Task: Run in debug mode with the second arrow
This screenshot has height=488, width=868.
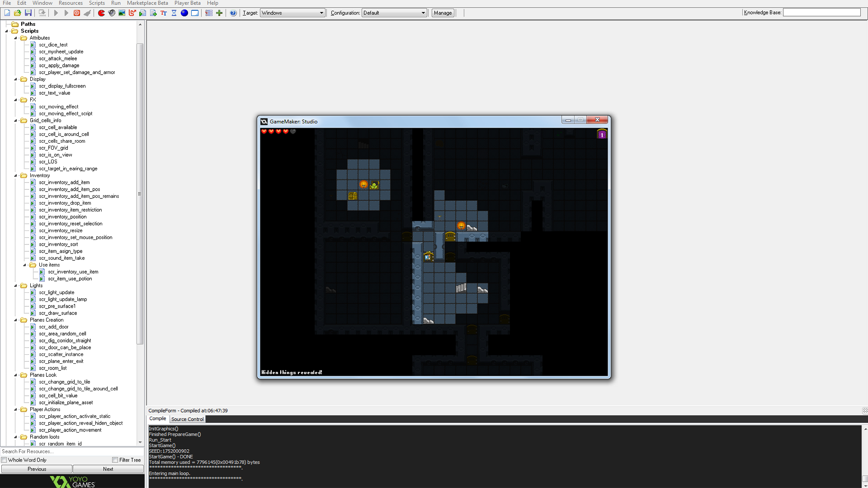Action: [66, 13]
